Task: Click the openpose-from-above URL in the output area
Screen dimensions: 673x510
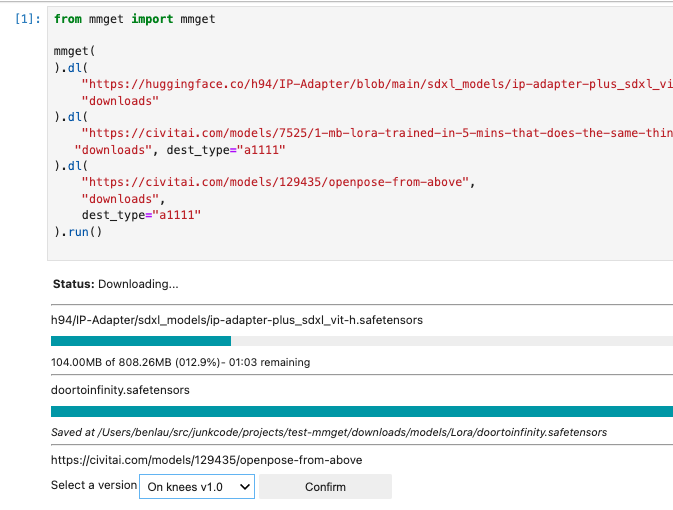Action: (x=206, y=460)
